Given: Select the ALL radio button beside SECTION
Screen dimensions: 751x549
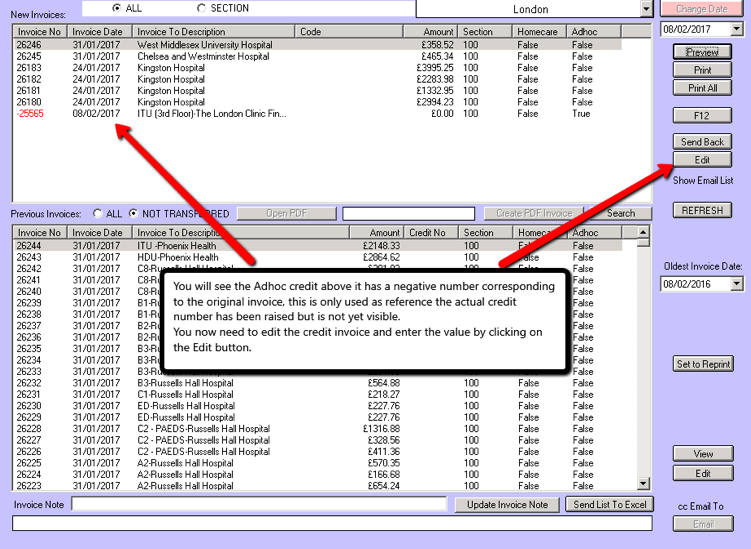Looking at the screenshot, I should 117,8.
